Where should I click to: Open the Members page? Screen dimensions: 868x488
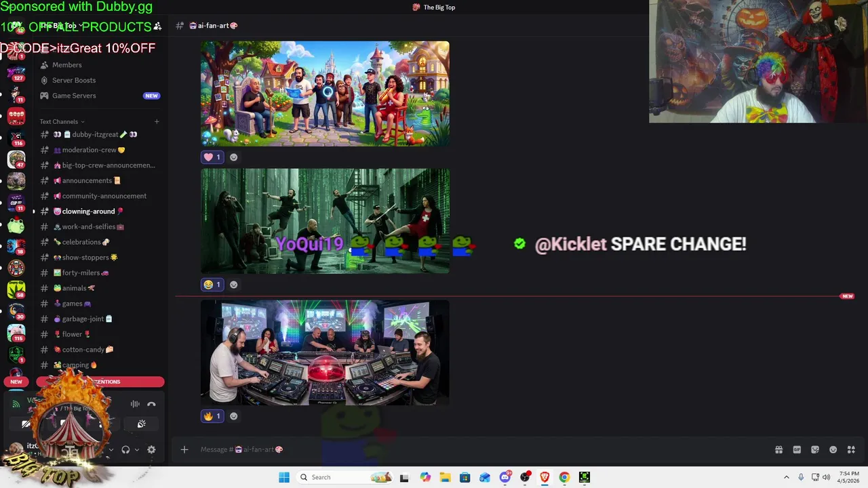pyautogui.click(x=100, y=65)
